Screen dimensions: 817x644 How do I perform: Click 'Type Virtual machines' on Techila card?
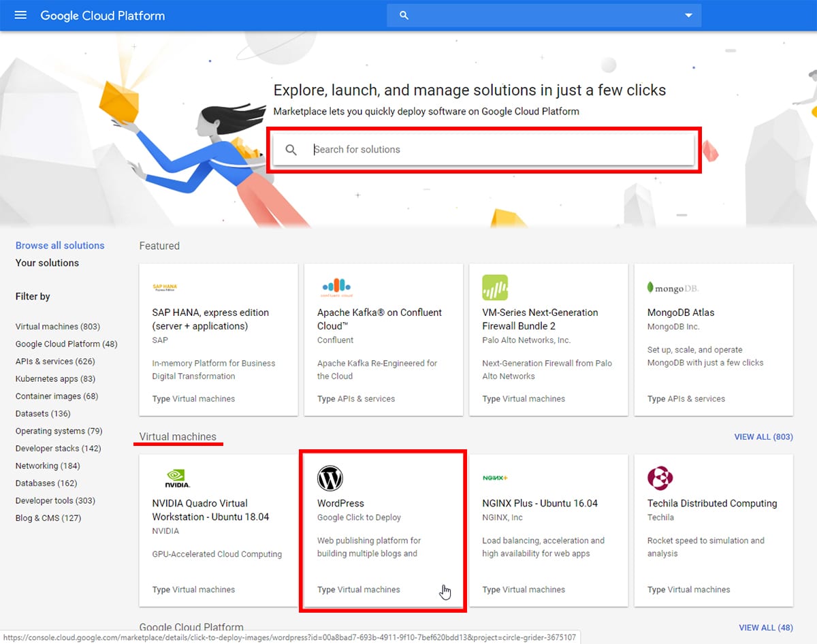(x=689, y=590)
